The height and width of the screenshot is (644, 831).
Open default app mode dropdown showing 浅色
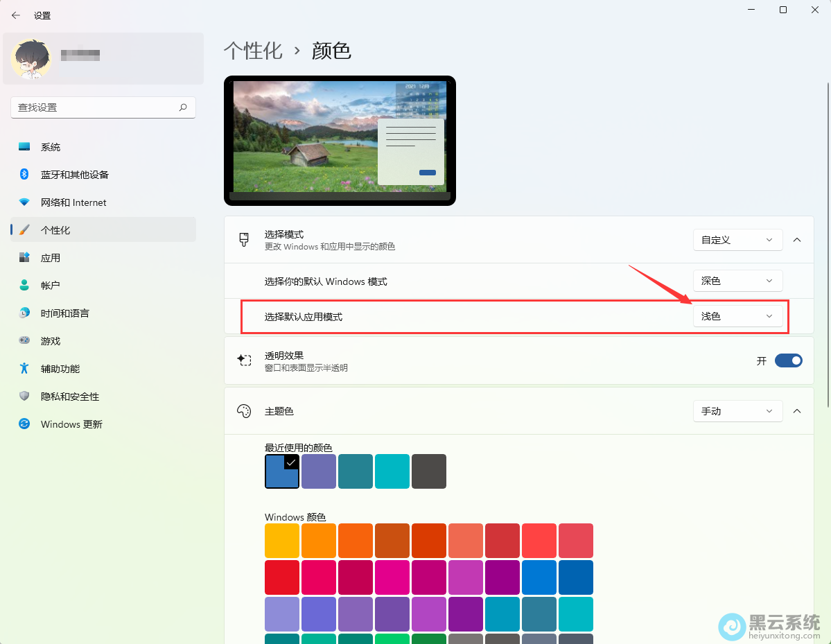(x=737, y=316)
